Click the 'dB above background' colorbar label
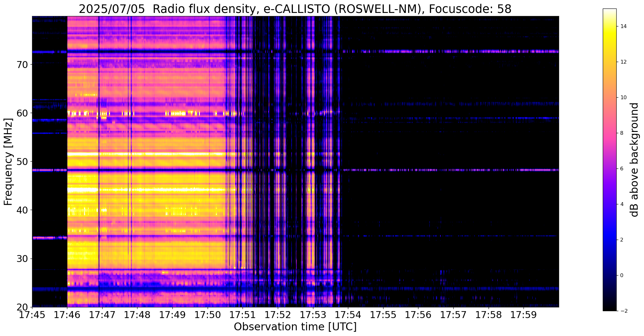The height and width of the screenshot is (336, 644). (x=635, y=160)
